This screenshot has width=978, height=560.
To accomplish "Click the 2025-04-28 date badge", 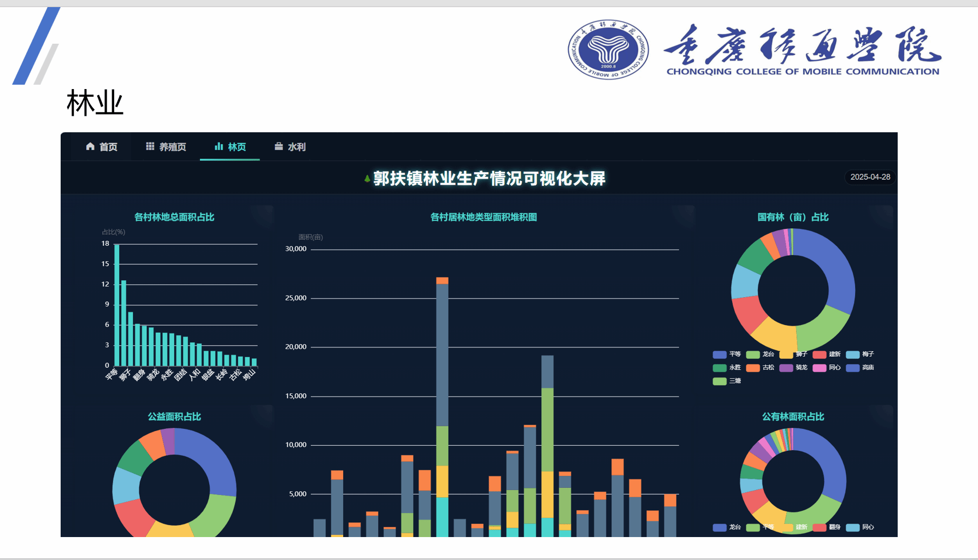I will click(870, 177).
